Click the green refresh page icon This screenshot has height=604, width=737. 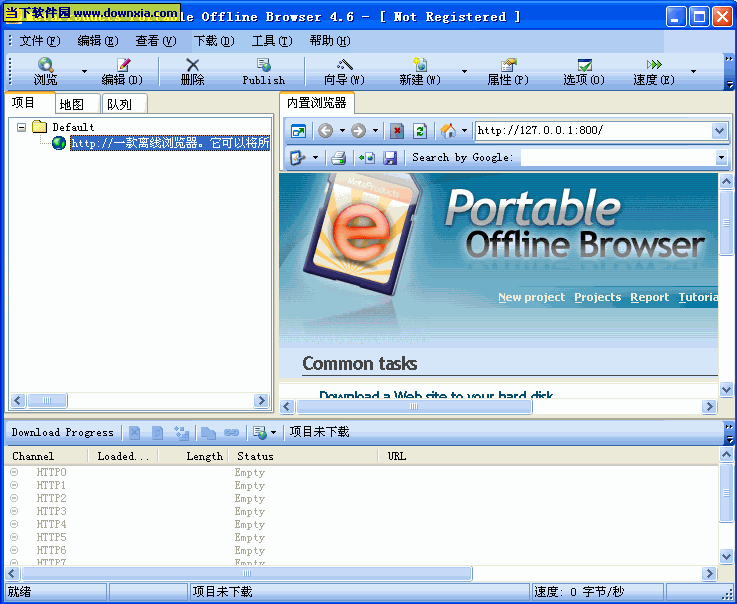point(419,131)
